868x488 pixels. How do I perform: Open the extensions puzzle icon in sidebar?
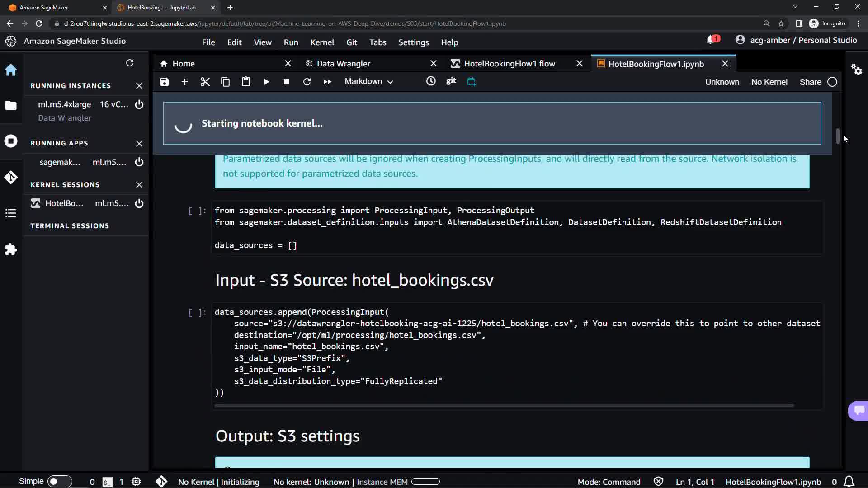click(x=11, y=249)
